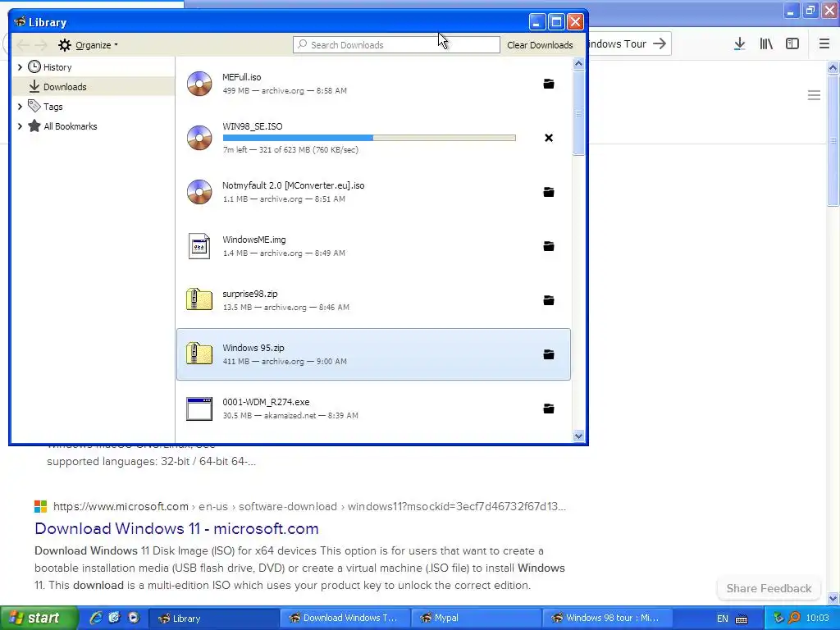Focus the Search Downloads field
Viewport: 840px width, 630px height.
tap(396, 45)
